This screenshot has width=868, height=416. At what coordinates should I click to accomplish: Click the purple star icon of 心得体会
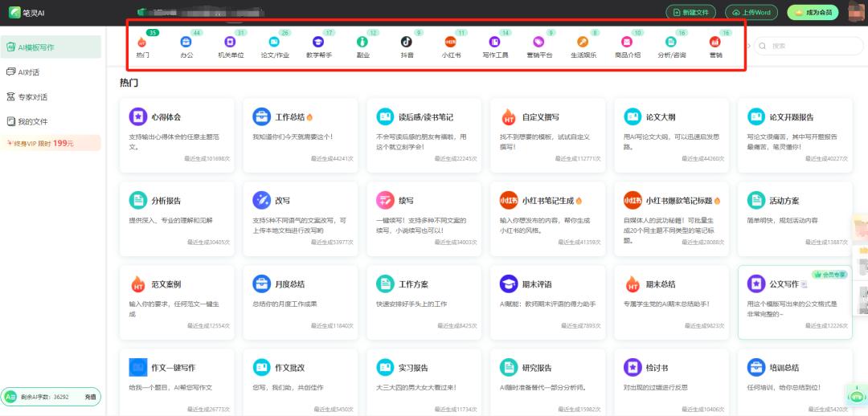coord(138,116)
